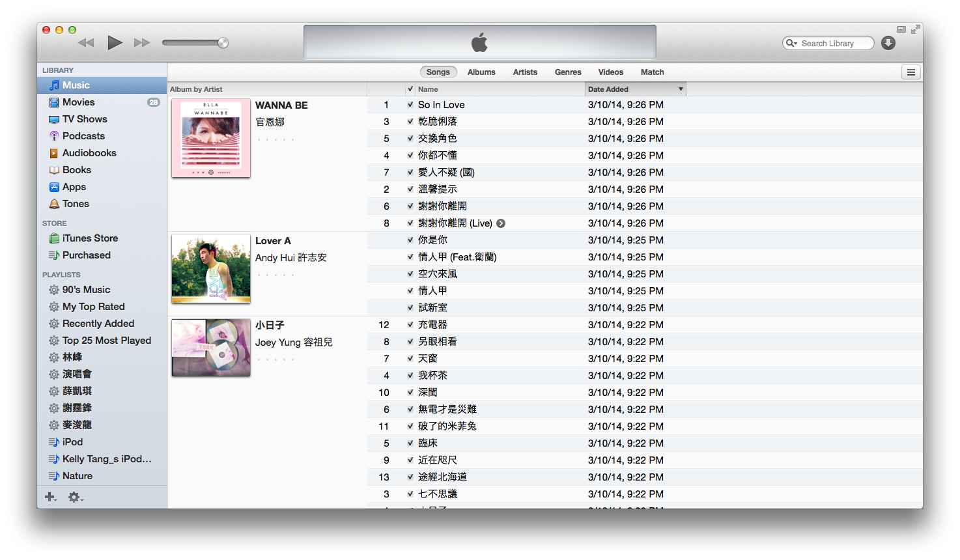Skip forward to next track
This screenshot has height=560, width=960.
click(142, 43)
